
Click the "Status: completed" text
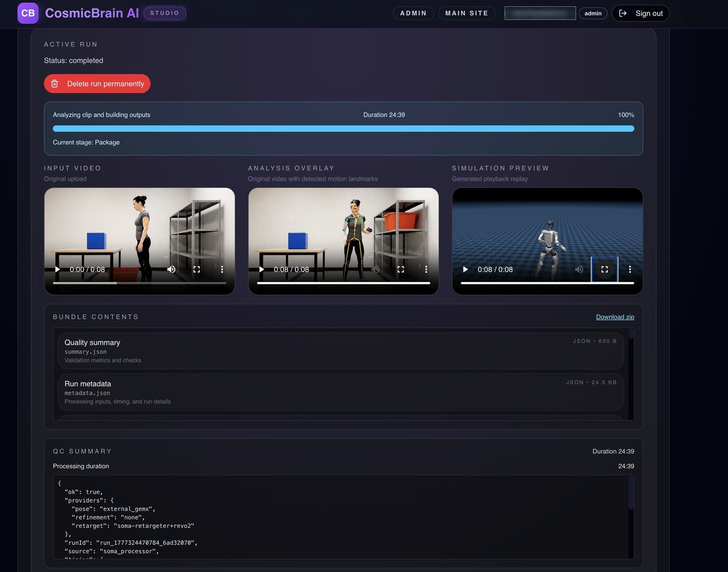coord(73,60)
